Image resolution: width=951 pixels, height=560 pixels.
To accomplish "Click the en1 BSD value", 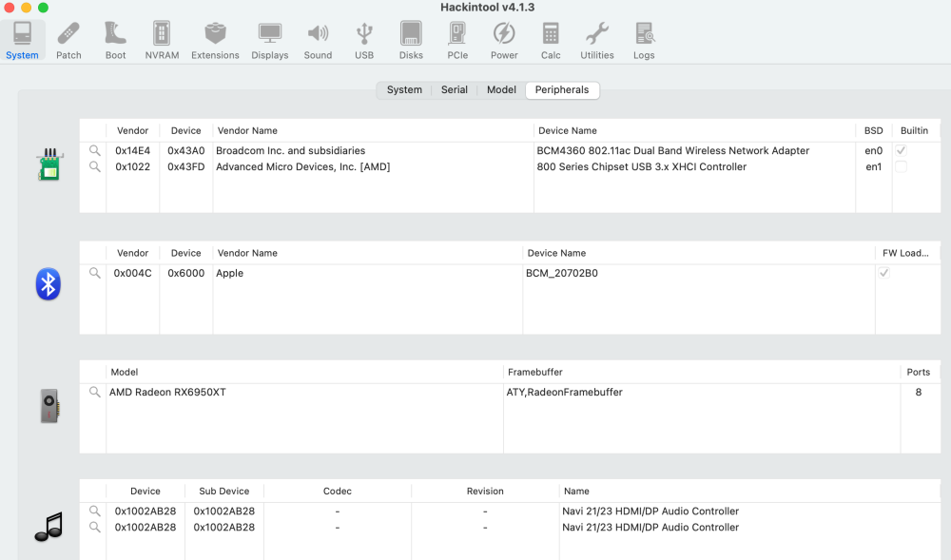I will tap(873, 166).
